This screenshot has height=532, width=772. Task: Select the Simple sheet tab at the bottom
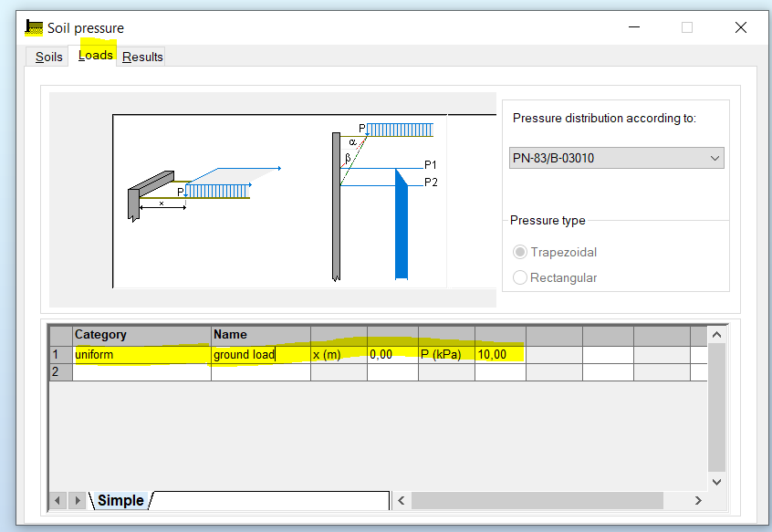(119, 500)
